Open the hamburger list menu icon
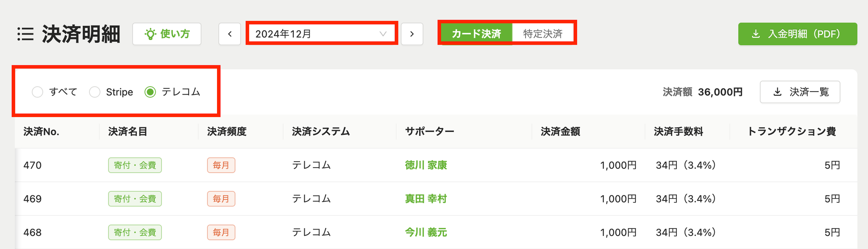The image size is (868, 249). click(25, 34)
